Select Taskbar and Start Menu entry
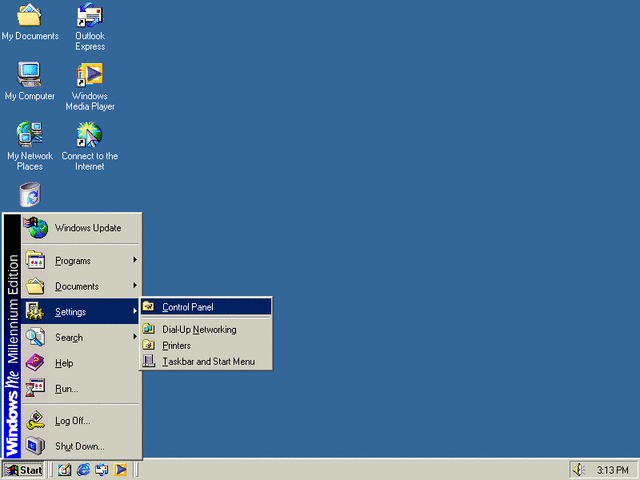The width and height of the screenshot is (640, 480). 206,361
